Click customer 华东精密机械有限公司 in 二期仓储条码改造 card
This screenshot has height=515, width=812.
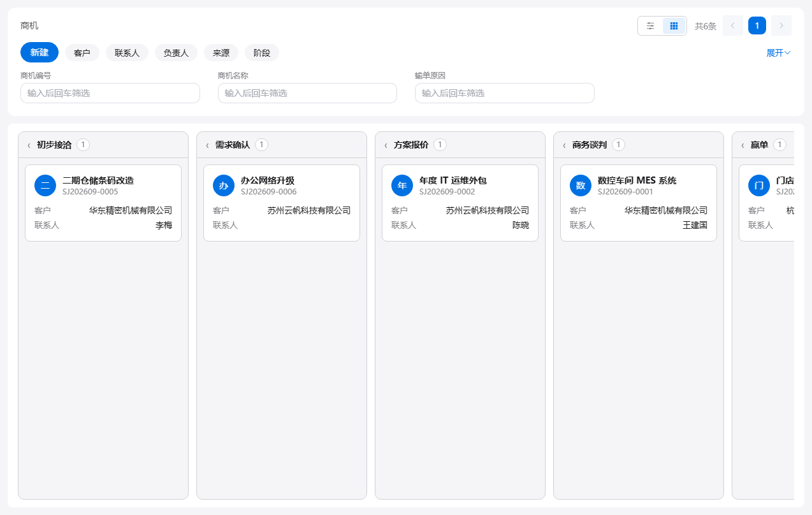[x=131, y=210]
